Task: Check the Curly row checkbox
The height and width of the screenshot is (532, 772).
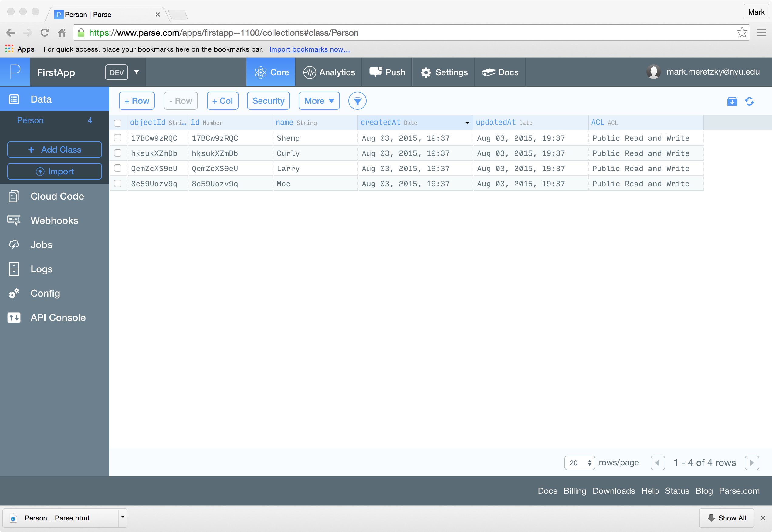Action: tap(118, 153)
